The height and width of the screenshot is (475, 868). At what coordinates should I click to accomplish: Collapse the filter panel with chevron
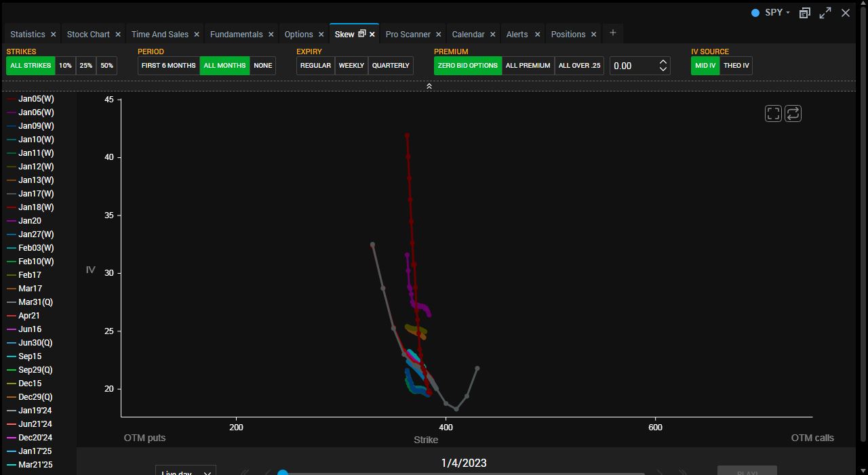point(429,86)
